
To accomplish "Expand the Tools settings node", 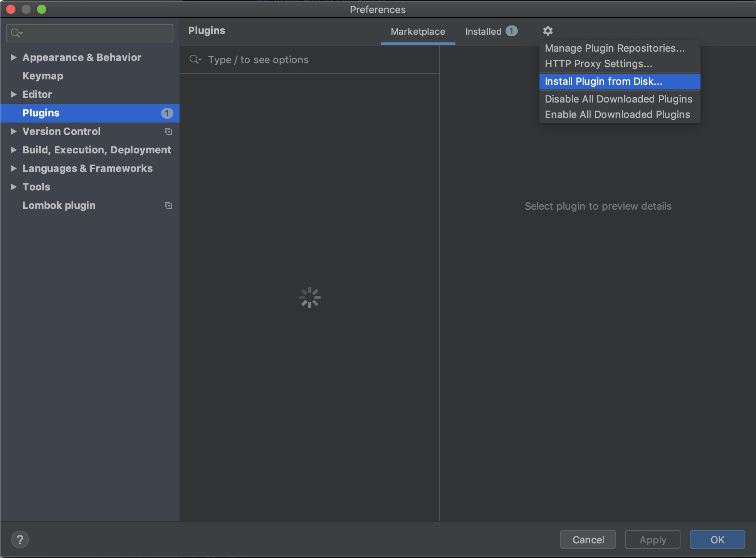I will (13, 187).
